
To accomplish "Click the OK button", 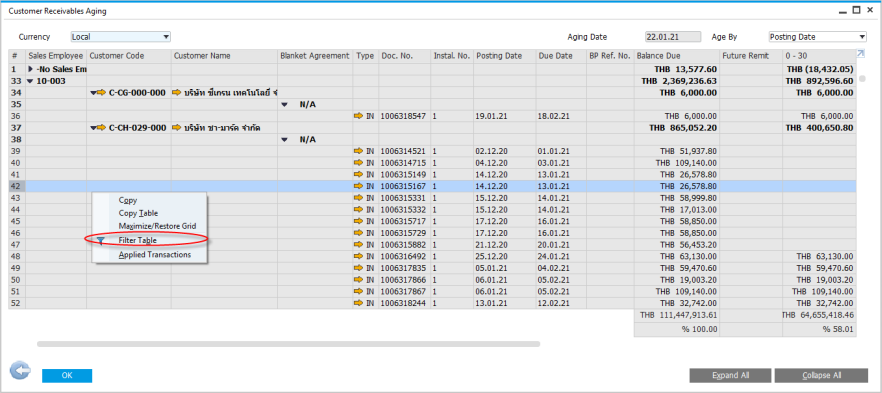I will [67, 376].
